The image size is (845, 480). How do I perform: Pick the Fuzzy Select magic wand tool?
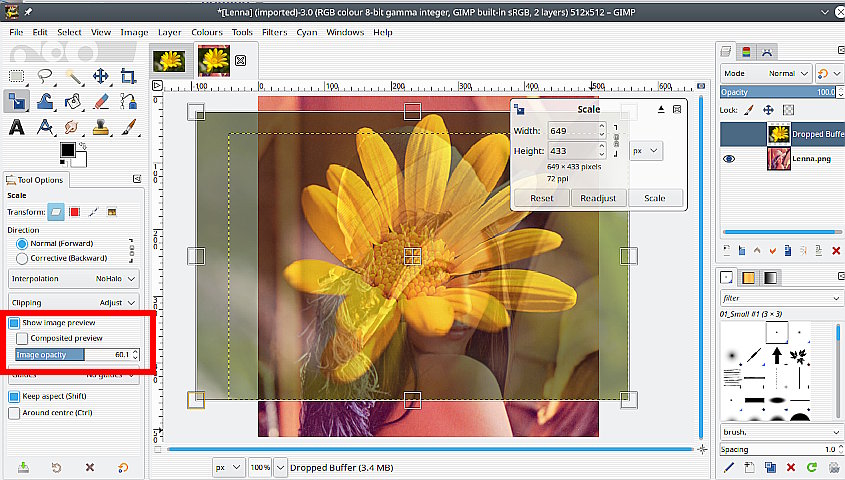[x=73, y=76]
